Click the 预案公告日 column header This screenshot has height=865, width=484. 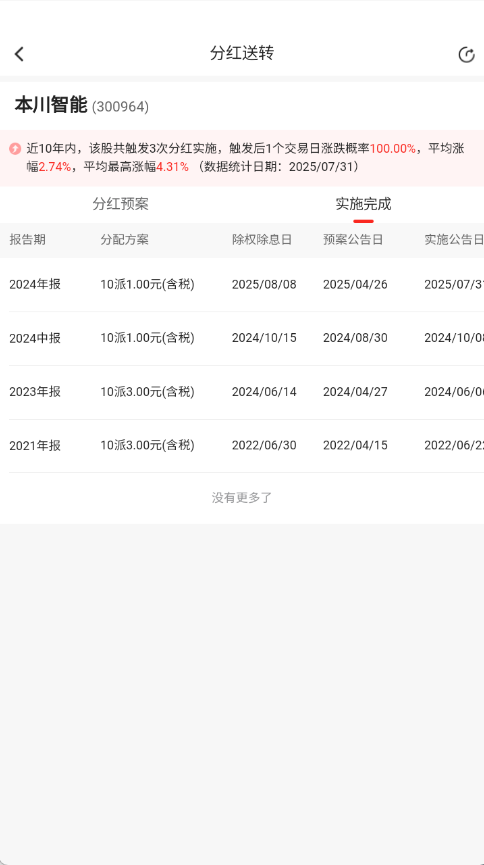(x=353, y=240)
